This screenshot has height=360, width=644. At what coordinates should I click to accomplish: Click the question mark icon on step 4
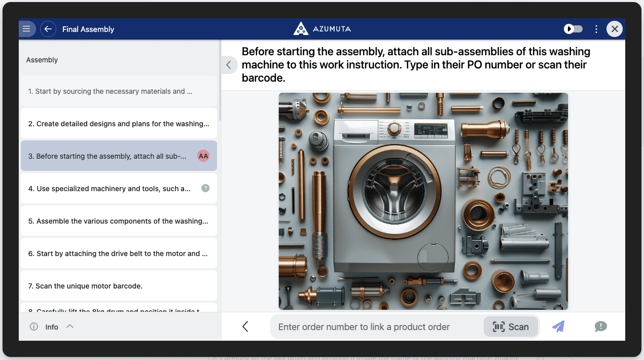[205, 188]
